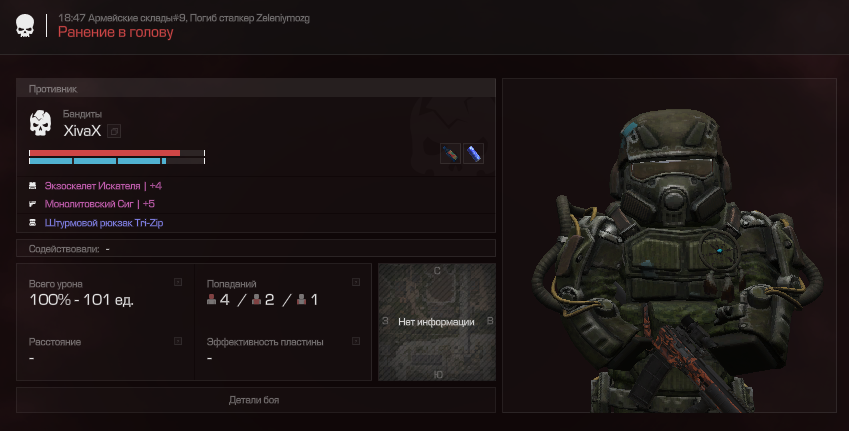The image size is (849, 431).
Task: Copy the XivaX player name
Action: [114, 130]
